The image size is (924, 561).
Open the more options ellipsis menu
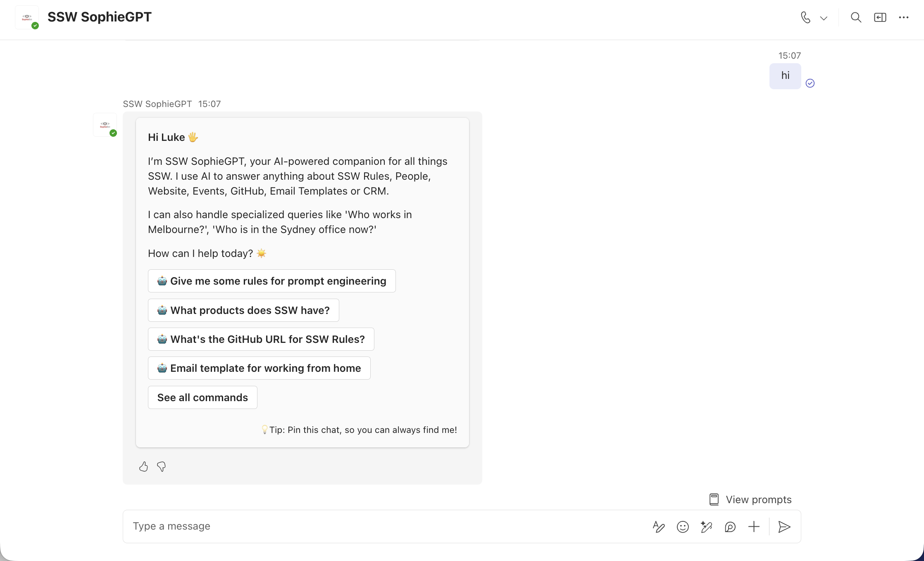[x=904, y=17]
